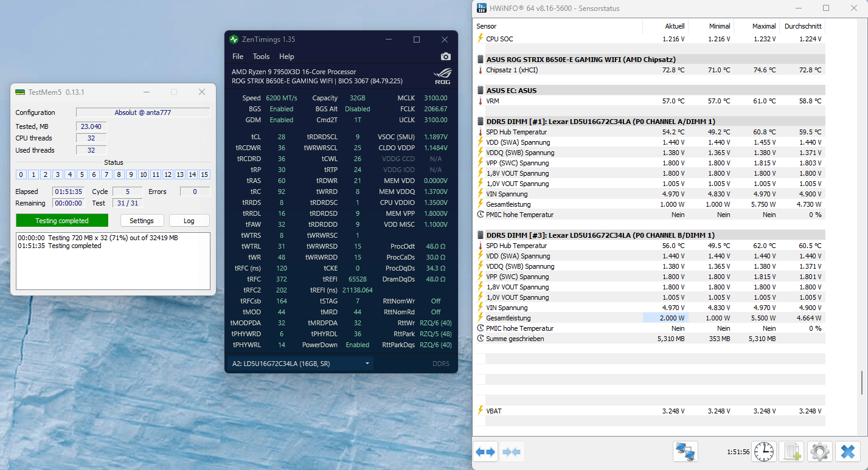Click the VBAT lightning bolt icon
Screen dimensions: 868x470
tap(481, 411)
